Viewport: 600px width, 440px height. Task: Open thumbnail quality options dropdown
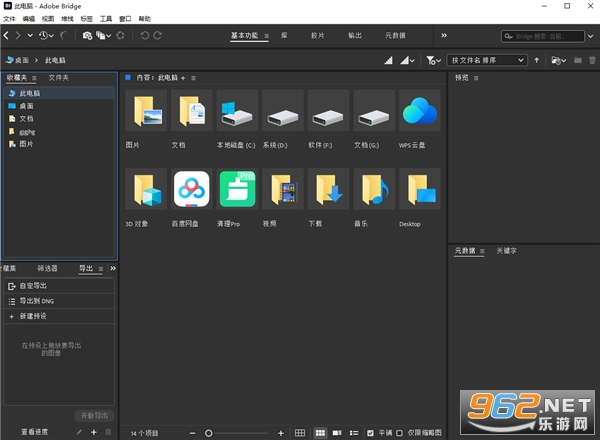pos(408,60)
